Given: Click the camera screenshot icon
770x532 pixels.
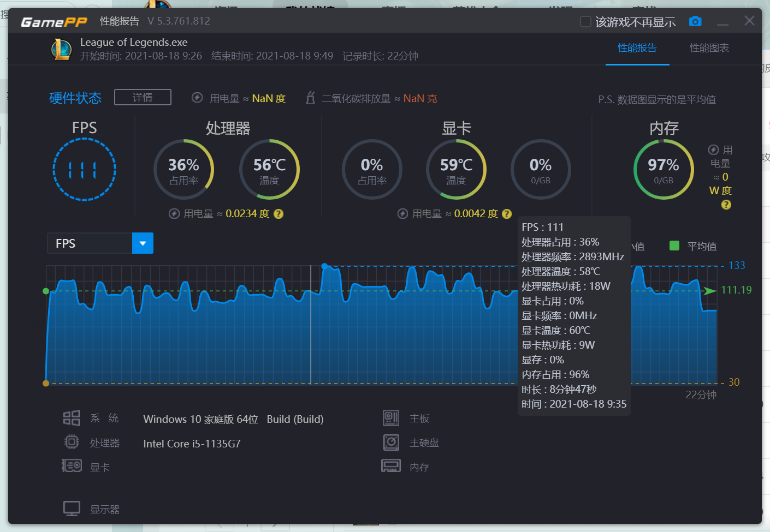Looking at the screenshot, I should point(695,21).
